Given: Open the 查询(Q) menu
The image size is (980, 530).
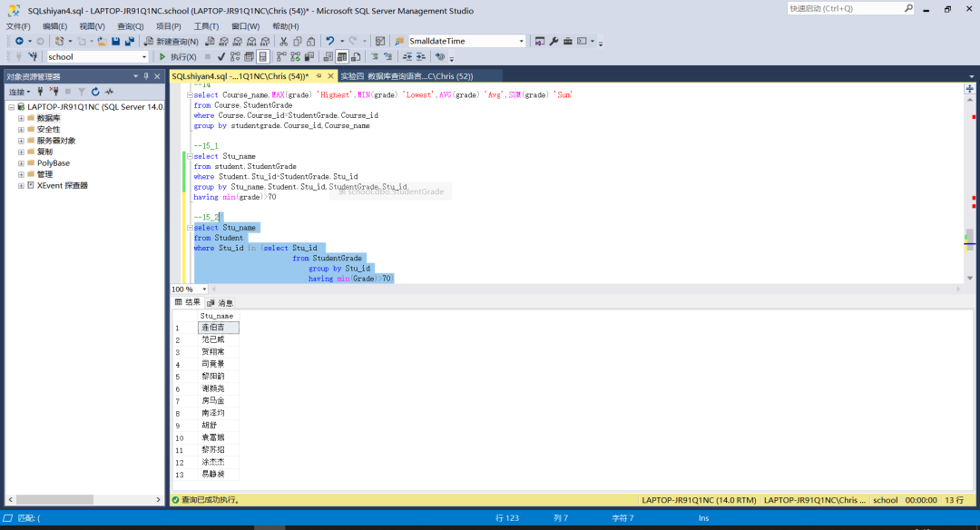Looking at the screenshot, I should pyautogui.click(x=130, y=26).
